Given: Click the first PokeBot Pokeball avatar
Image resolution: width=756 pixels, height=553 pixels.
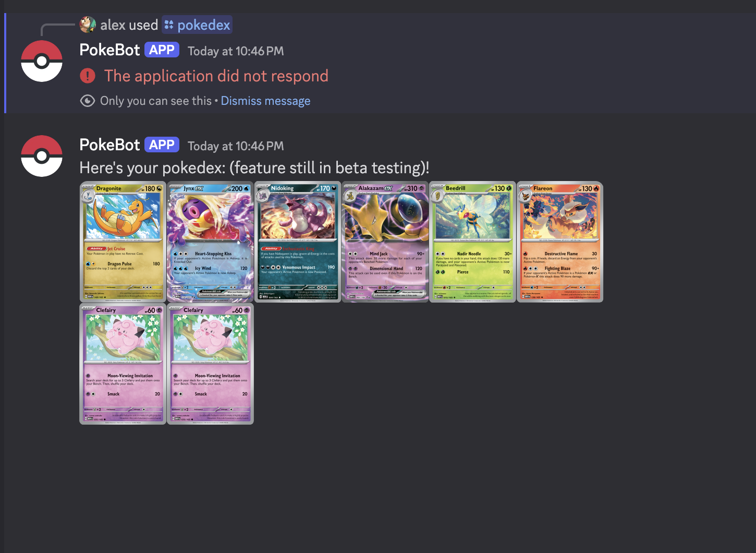Looking at the screenshot, I should pyautogui.click(x=42, y=61).
